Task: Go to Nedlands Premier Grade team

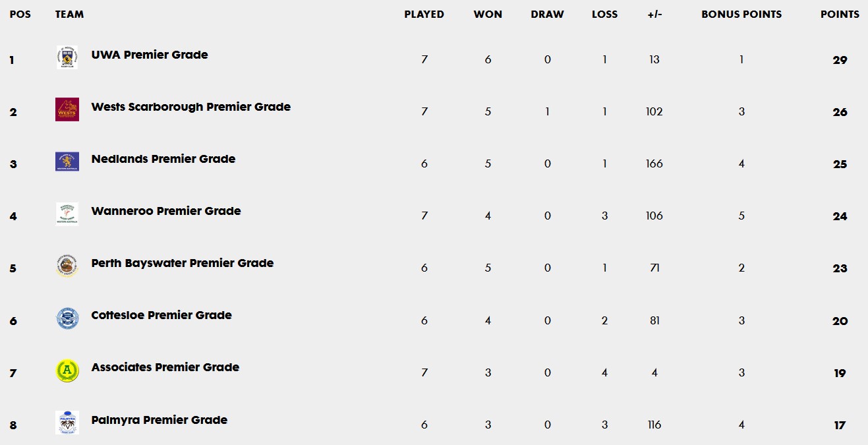Action: point(163,159)
